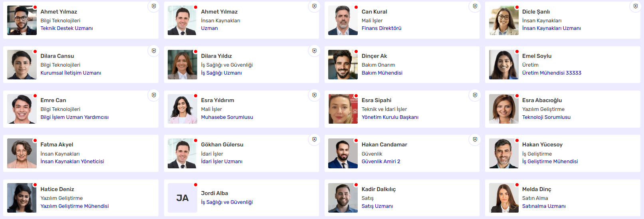
Task: Click shield icon on Hakan Candamar's card
Action: 475,139
